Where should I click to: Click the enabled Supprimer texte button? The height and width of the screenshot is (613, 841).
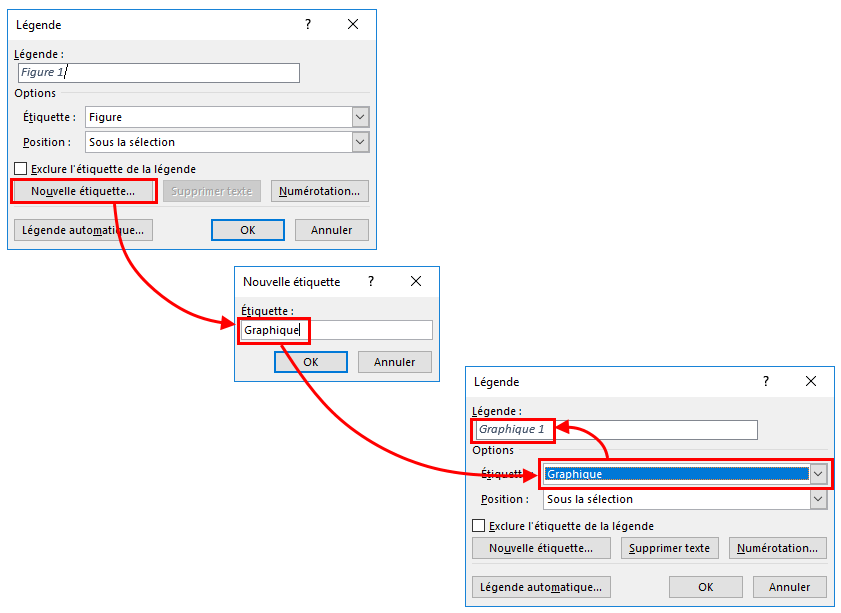click(x=669, y=548)
